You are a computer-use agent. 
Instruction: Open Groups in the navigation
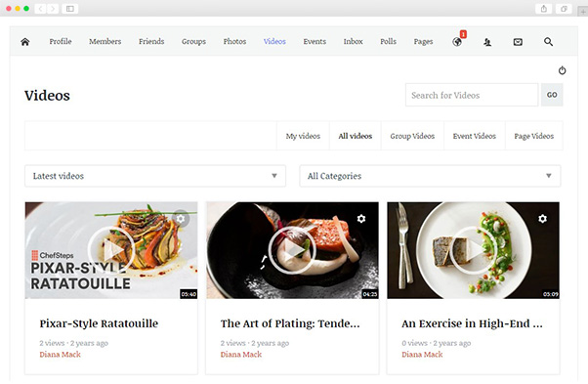point(193,42)
